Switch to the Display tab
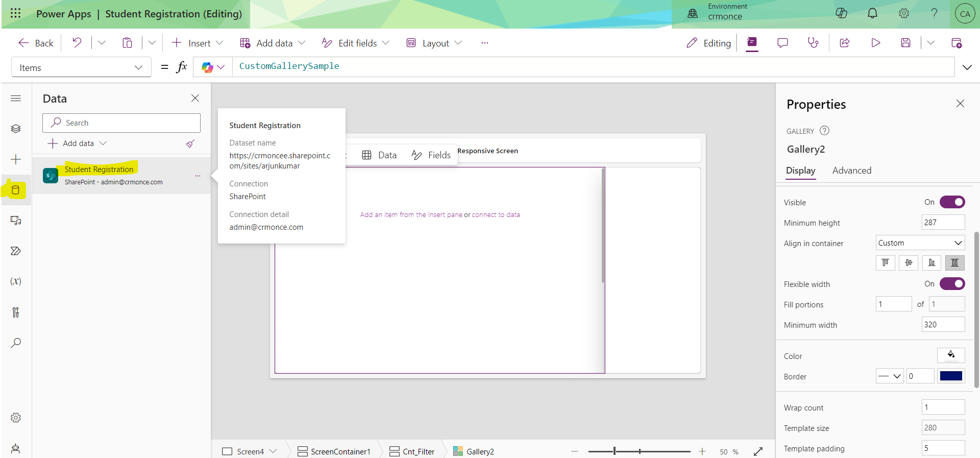The image size is (980, 458). point(800,171)
